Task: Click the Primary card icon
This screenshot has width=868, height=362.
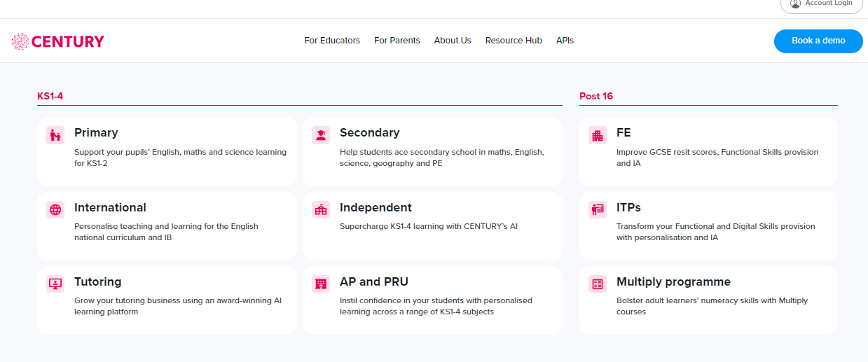Action: (55, 135)
